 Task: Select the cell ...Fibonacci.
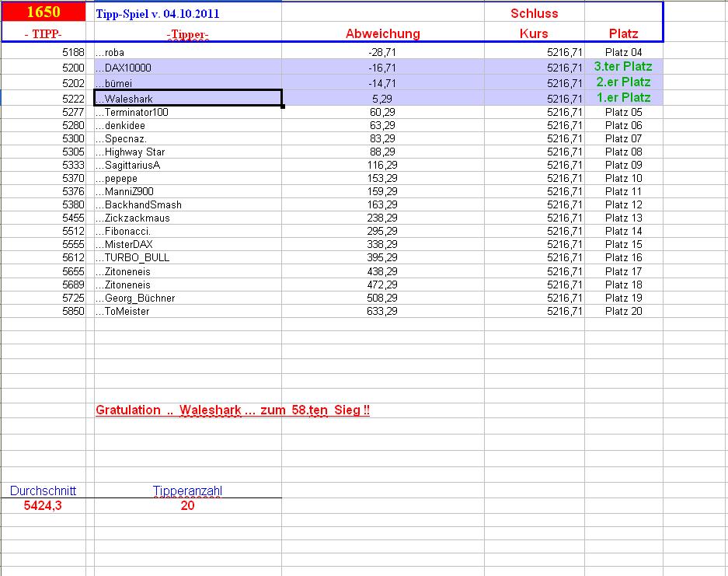tap(187, 232)
